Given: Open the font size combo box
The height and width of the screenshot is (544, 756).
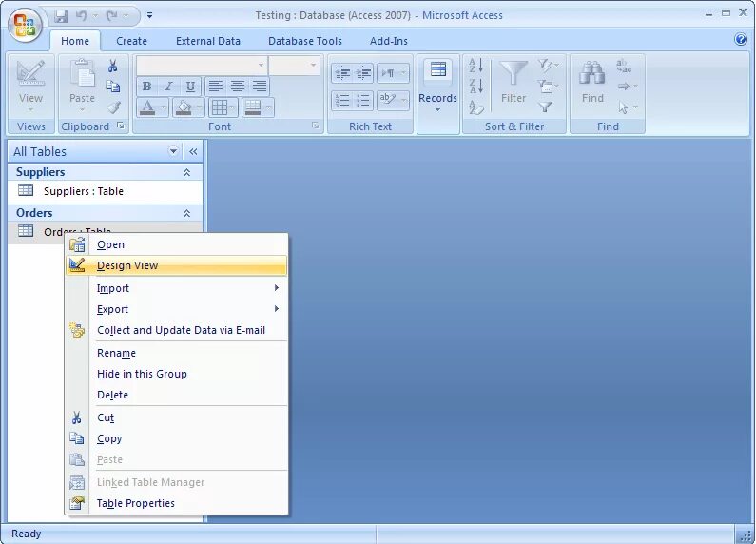Looking at the screenshot, I should pos(294,65).
